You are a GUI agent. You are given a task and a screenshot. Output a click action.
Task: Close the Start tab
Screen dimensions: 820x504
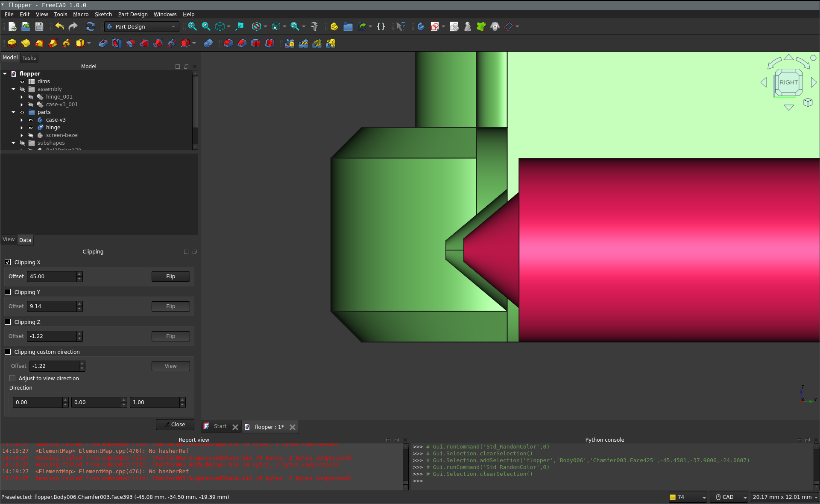point(235,427)
